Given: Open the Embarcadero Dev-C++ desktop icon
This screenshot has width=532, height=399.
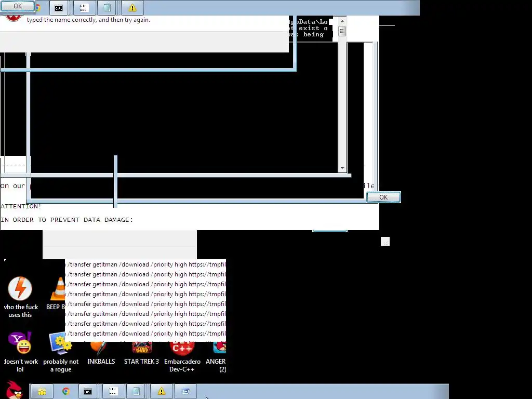Looking at the screenshot, I should tap(182, 357).
